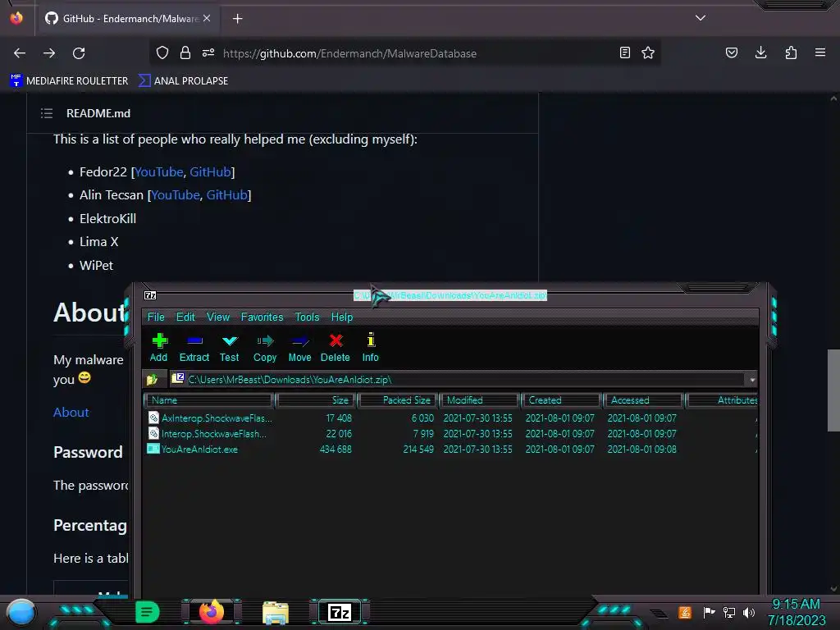
Task: Open README outline list icon
Action: tap(47, 113)
